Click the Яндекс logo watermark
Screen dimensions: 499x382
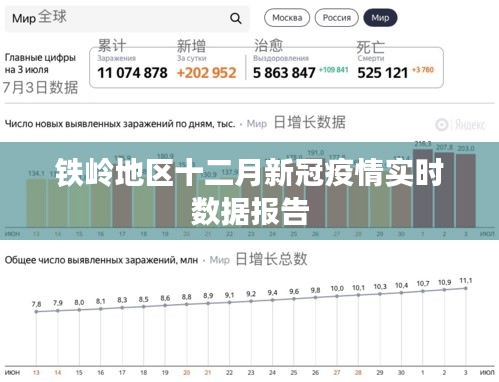click(460, 125)
